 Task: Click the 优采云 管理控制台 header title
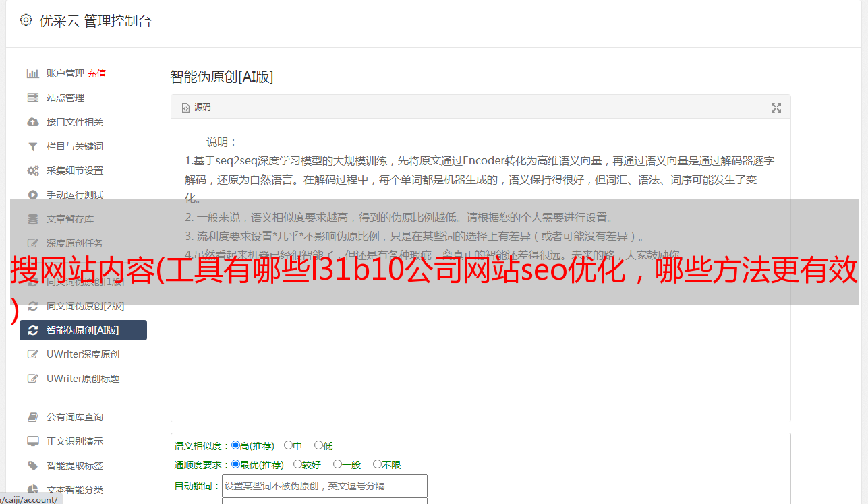point(95,21)
